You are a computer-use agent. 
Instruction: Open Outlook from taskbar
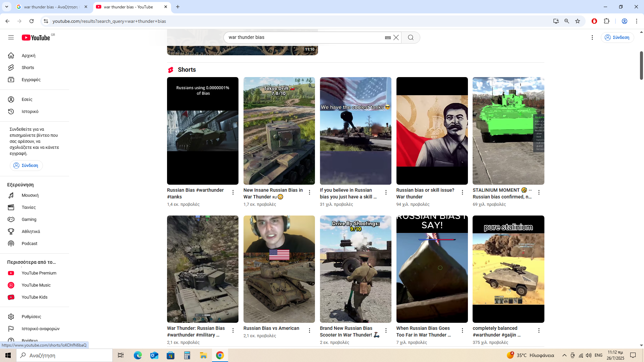tap(154, 355)
